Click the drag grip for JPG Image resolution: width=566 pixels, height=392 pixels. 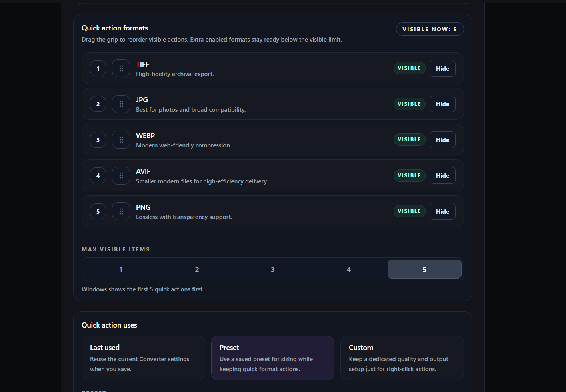click(x=121, y=104)
